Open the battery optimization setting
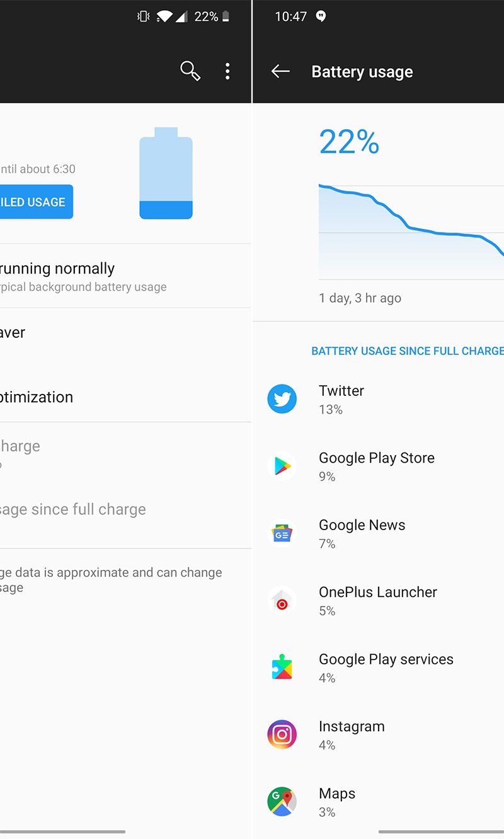This screenshot has height=839, width=504. [x=125, y=397]
